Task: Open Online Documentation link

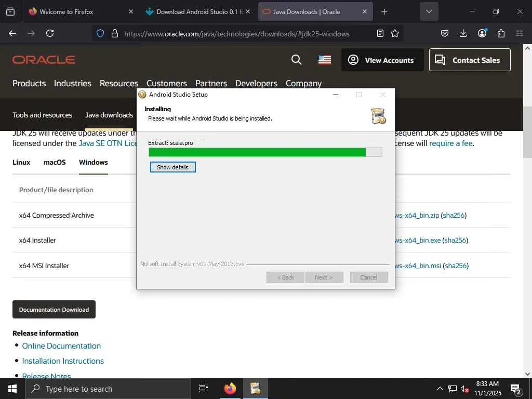Action: coord(61,345)
